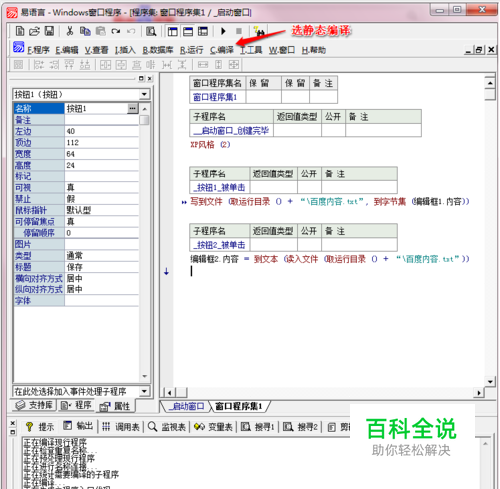Viewport: 500px width, 489px height.
Task: Switch to the 支持库 panel tab
Action: tap(34, 405)
